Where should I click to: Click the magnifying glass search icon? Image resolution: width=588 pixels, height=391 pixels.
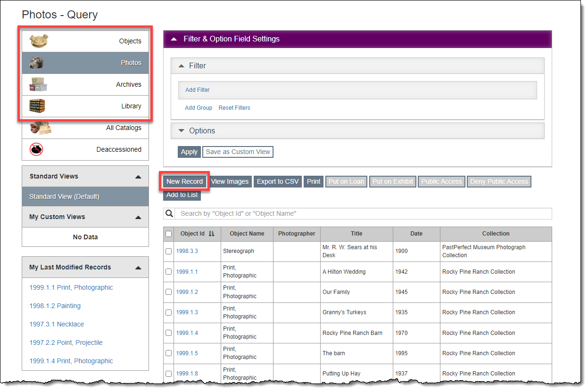click(x=169, y=213)
